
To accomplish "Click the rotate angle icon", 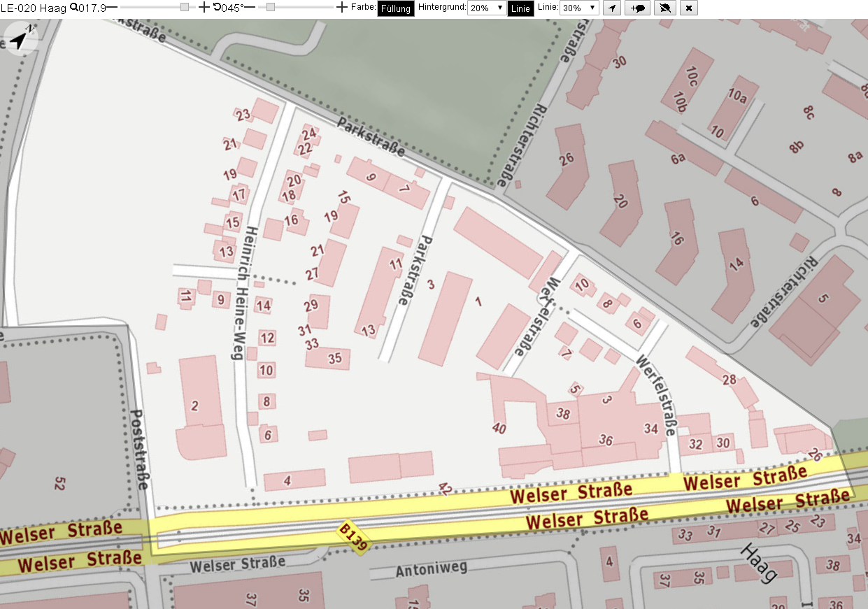I will [217, 8].
